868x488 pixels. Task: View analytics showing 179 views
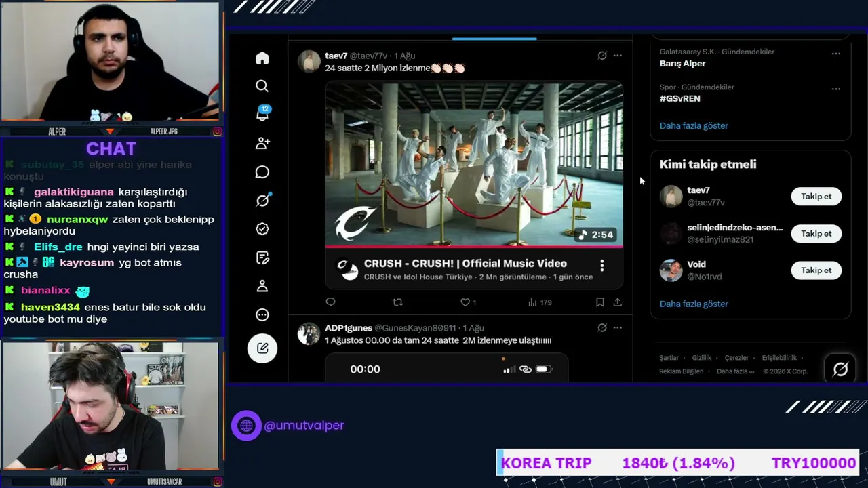(540, 302)
